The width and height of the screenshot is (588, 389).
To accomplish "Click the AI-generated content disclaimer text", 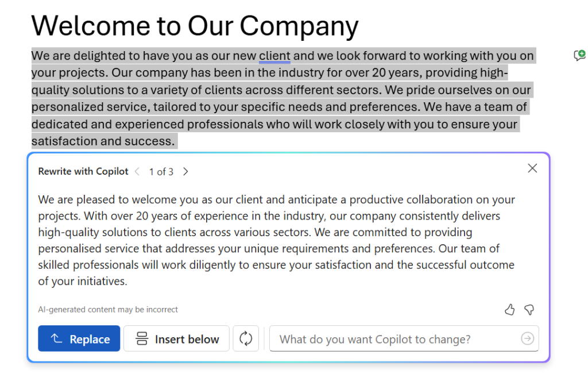I will [x=108, y=310].
